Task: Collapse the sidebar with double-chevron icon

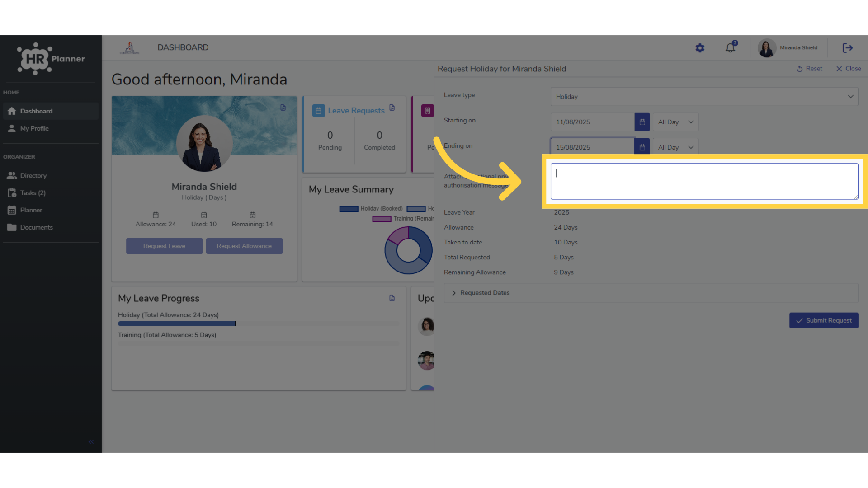Action: click(91, 442)
